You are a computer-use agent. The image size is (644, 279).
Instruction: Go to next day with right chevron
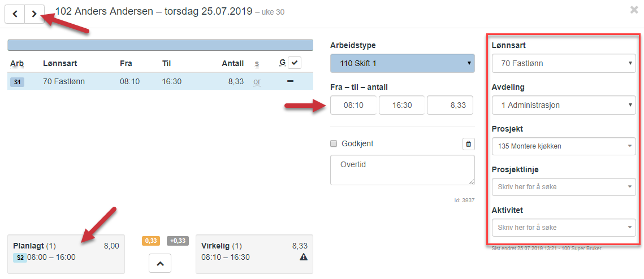[x=34, y=14]
